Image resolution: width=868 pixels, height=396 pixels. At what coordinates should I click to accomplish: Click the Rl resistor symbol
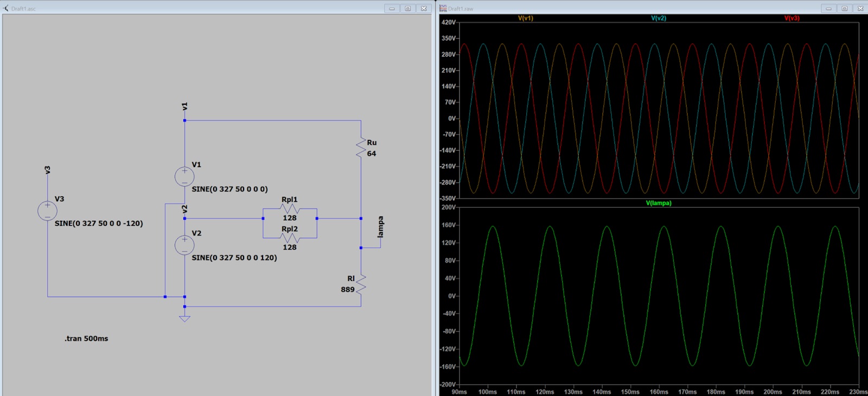361,284
